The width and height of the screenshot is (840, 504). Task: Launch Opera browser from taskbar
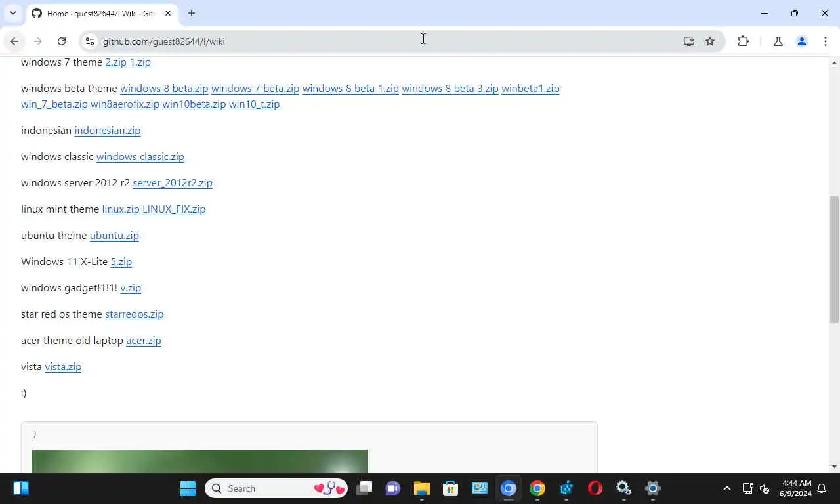[595, 488]
